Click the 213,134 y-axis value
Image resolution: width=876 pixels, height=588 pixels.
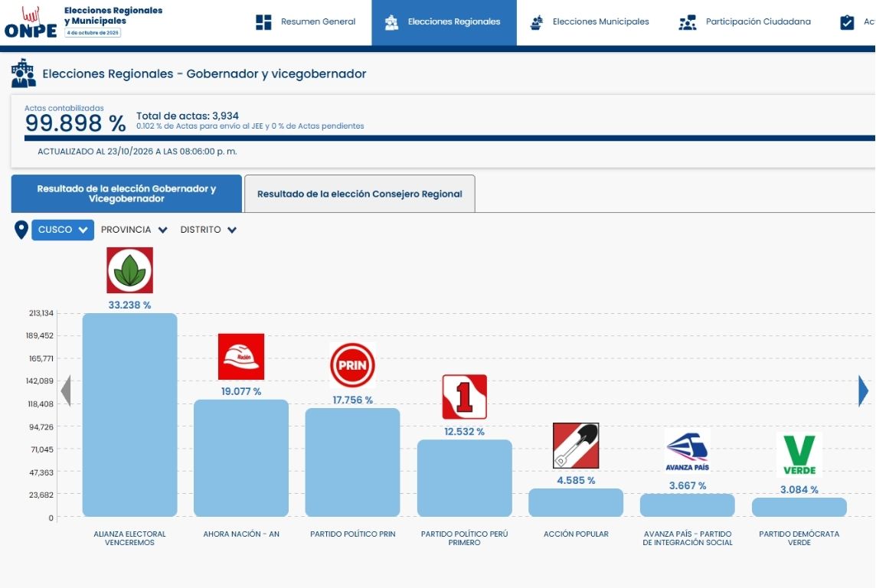(41, 312)
